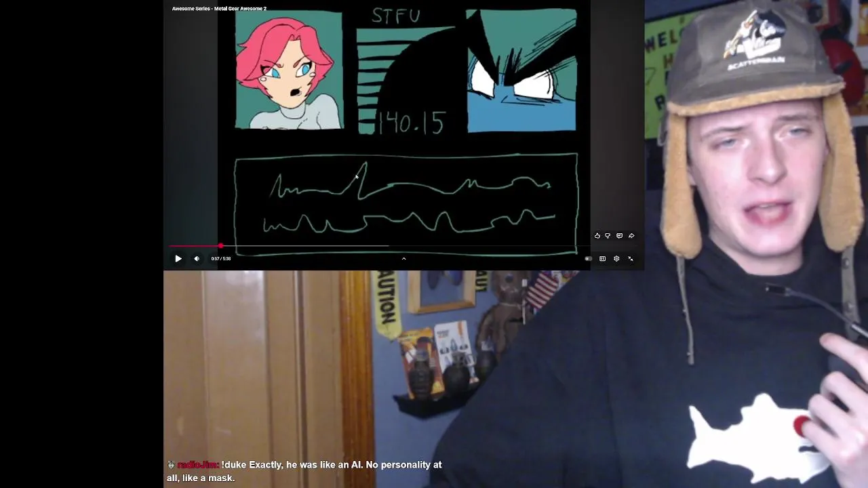Click the video title Awesome Series - Metal Gear Awesome 2
This screenshot has height=488, width=868.
tap(219, 9)
